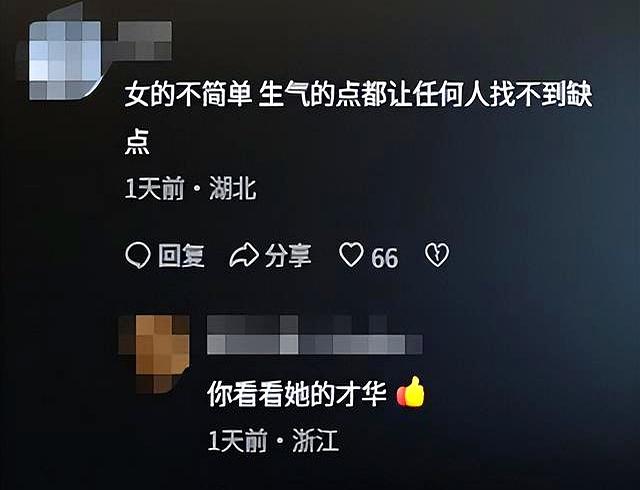Click the trailing 点 on the comment's second line

tap(137, 143)
